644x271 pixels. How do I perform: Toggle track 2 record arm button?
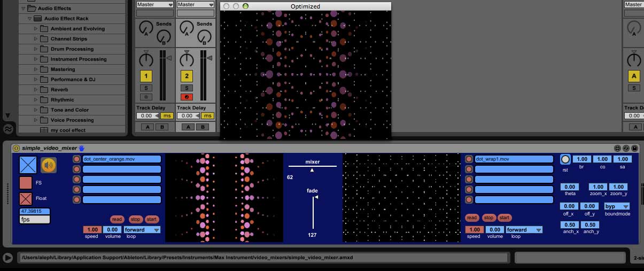pos(187,97)
